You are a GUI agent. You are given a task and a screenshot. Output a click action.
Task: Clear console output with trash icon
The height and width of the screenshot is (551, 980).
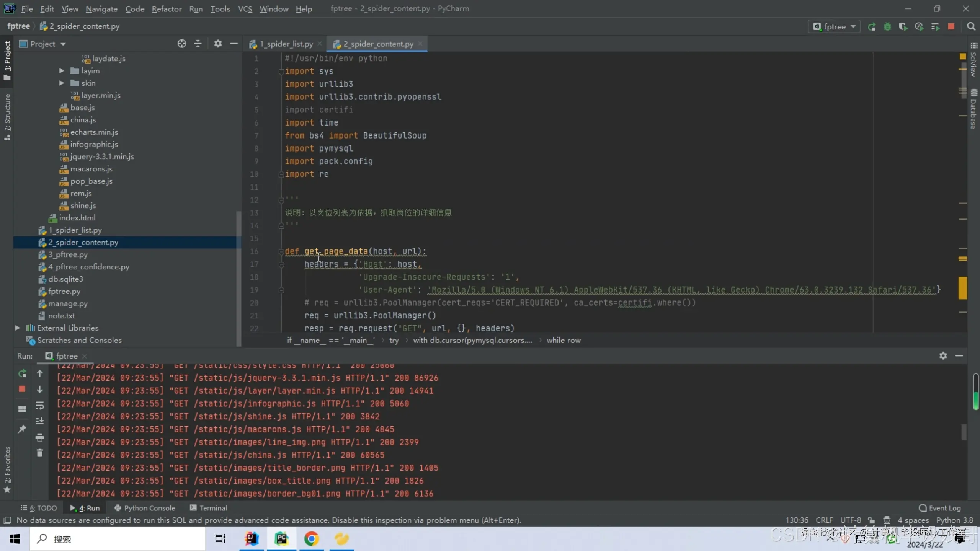tap(40, 453)
